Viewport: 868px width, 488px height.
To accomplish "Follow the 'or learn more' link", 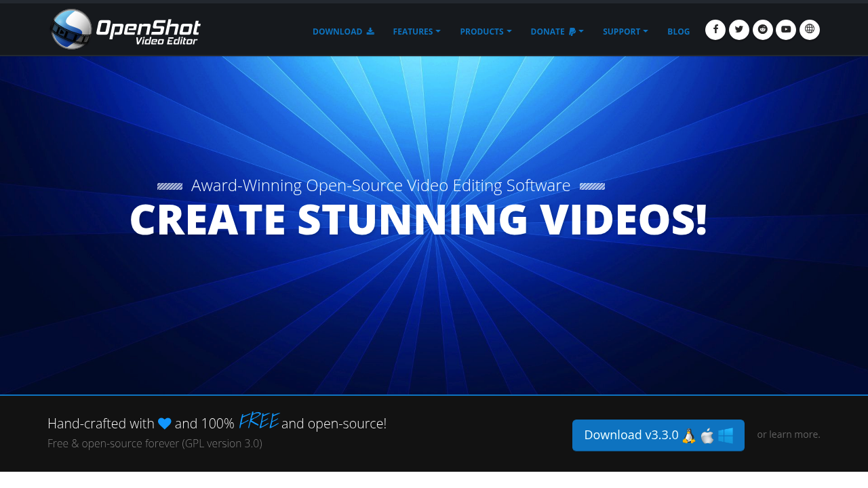I will (789, 434).
